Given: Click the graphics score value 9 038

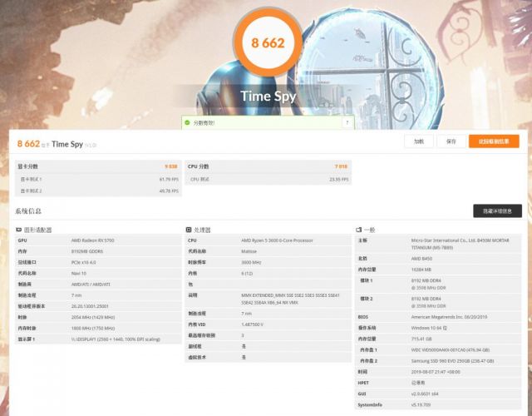Looking at the screenshot, I should coord(171,166).
